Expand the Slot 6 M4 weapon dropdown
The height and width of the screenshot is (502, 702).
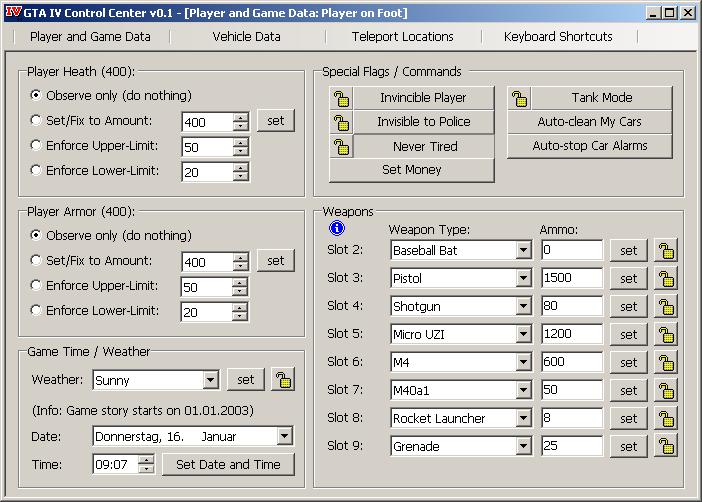[x=523, y=362]
